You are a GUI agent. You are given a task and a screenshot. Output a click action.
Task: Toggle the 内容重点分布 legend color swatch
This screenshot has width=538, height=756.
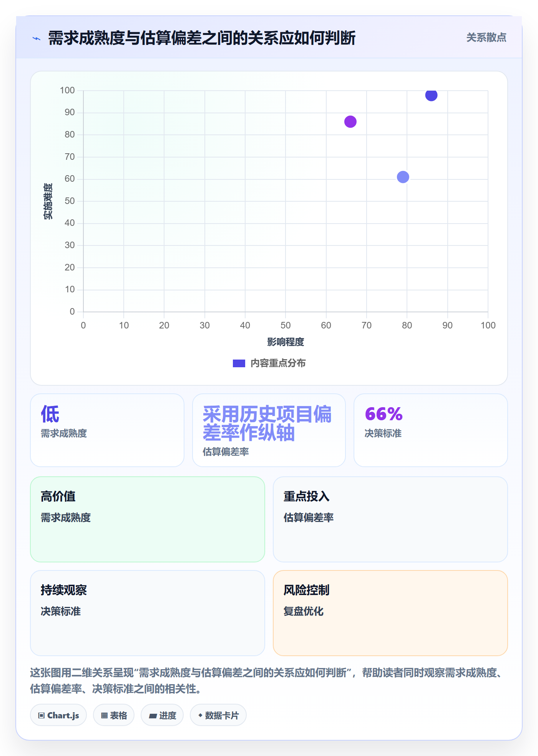[x=239, y=363]
